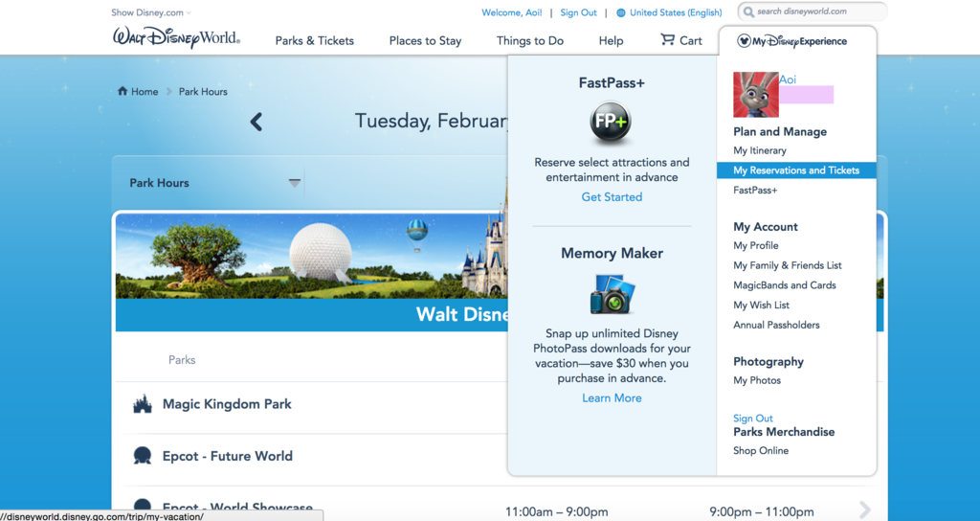Image resolution: width=980 pixels, height=521 pixels.
Task: Click the globe icon beside United States
Action: (x=620, y=12)
